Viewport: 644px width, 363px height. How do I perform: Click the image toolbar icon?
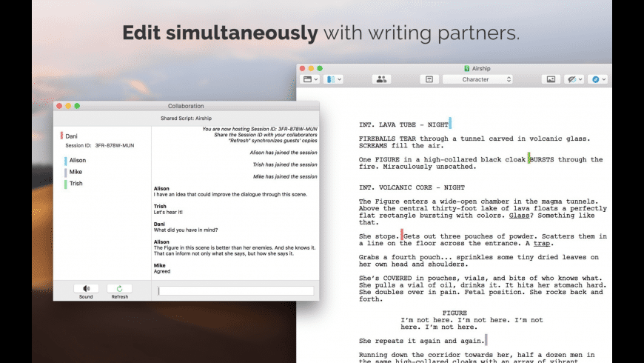pyautogui.click(x=551, y=79)
